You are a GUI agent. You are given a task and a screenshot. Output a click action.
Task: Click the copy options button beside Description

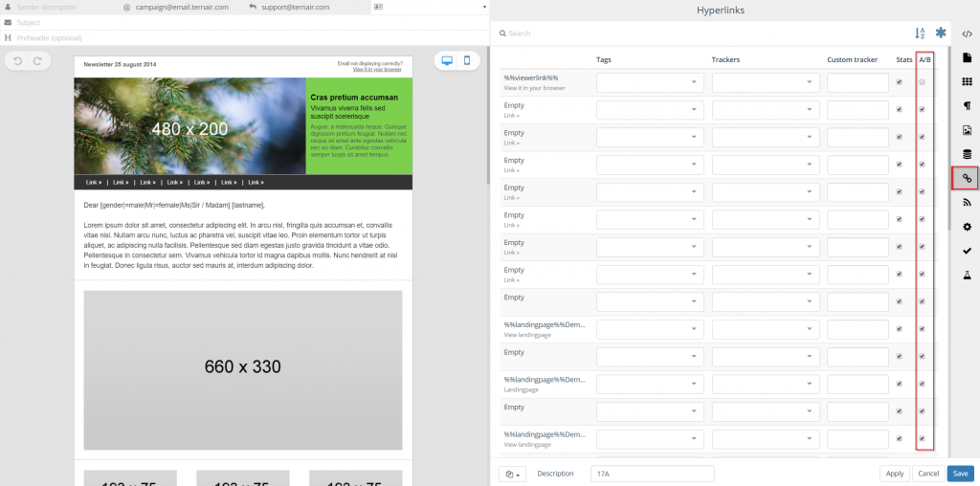[x=513, y=475]
